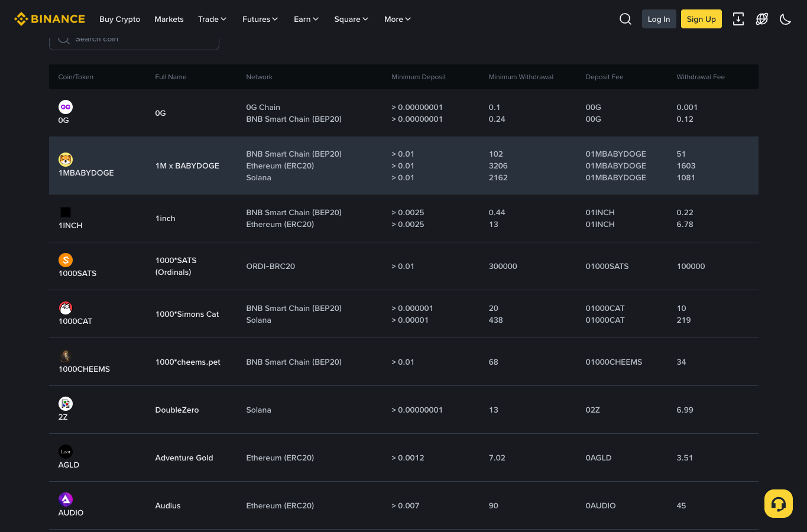
Task: Open the Buy Crypto page
Action: (120, 19)
